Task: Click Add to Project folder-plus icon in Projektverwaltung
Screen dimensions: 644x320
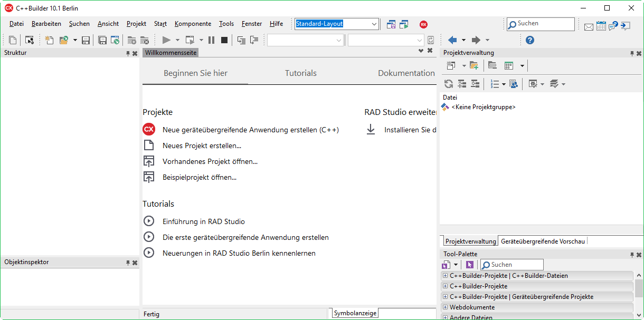Action: [x=474, y=66]
